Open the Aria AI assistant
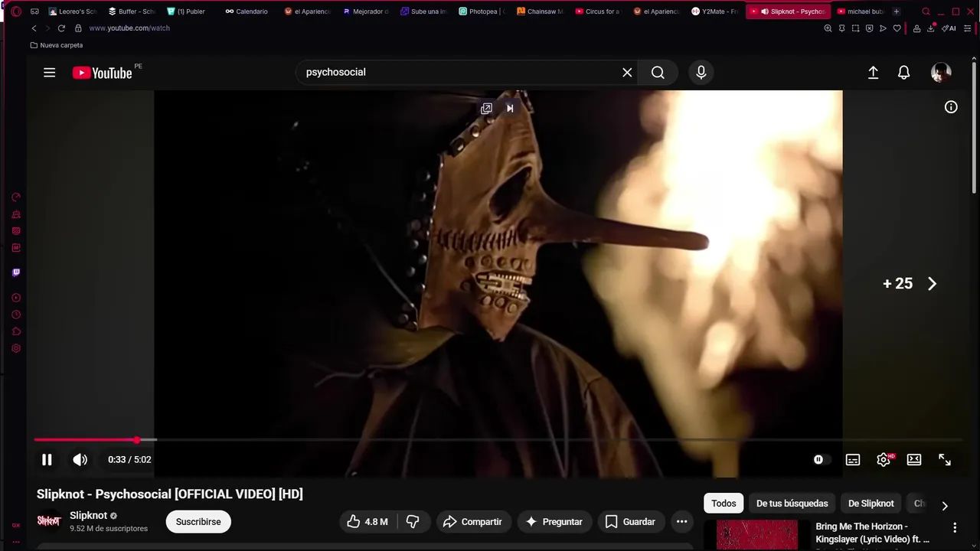Image resolution: width=980 pixels, height=551 pixels. pos(949,28)
